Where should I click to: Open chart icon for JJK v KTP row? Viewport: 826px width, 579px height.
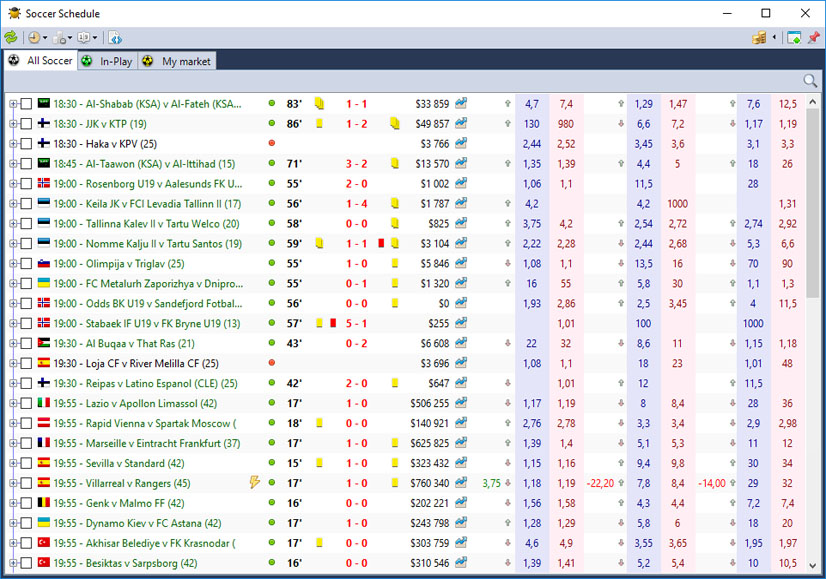(461, 123)
